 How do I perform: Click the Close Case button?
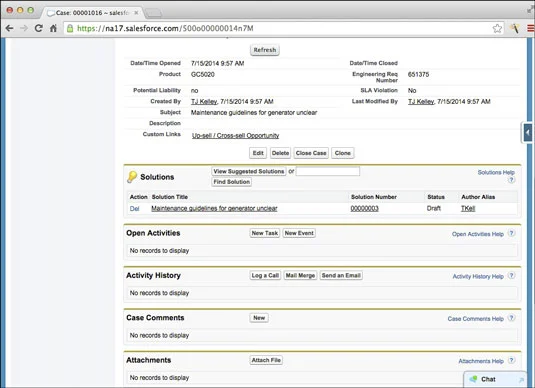pos(311,153)
